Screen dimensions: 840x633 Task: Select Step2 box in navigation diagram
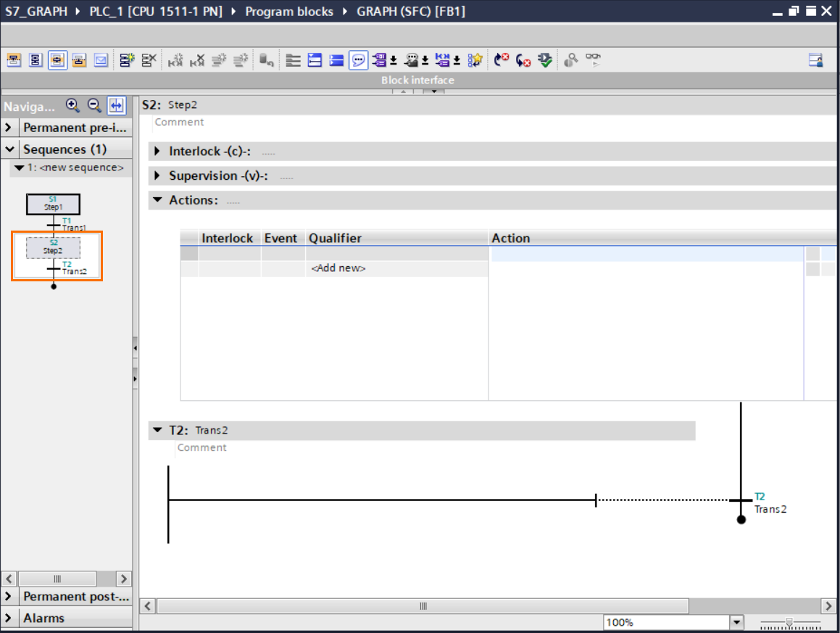point(53,248)
